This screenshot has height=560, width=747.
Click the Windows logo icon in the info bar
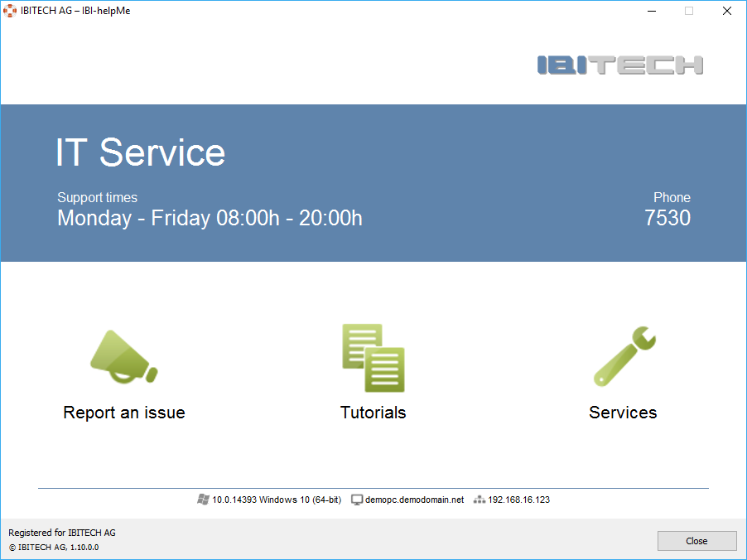203,500
